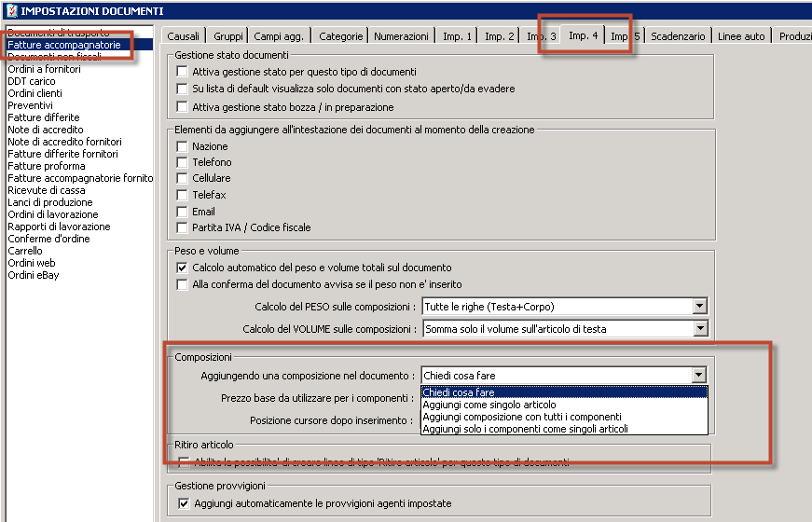
Task: Select the 'Imp. 2' tab
Action: tap(499, 36)
